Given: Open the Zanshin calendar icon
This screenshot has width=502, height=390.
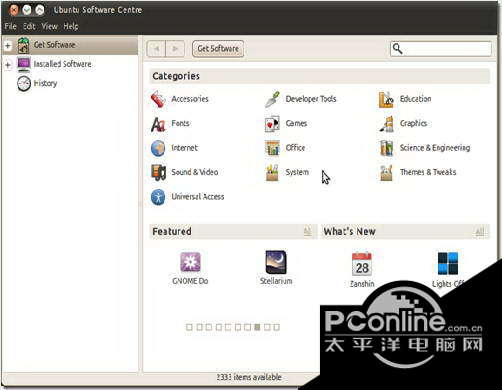Looking at the screenshot, I should (362, 264).
